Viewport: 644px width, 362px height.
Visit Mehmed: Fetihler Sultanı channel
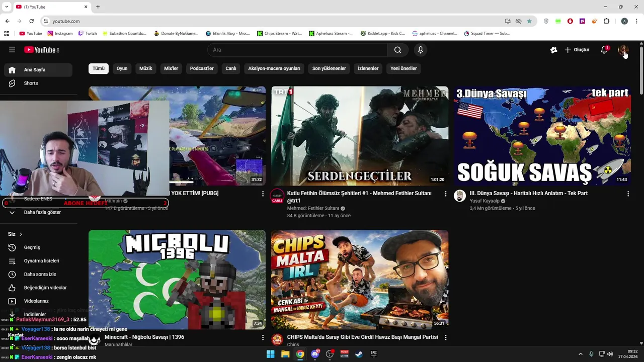(313, 208)
